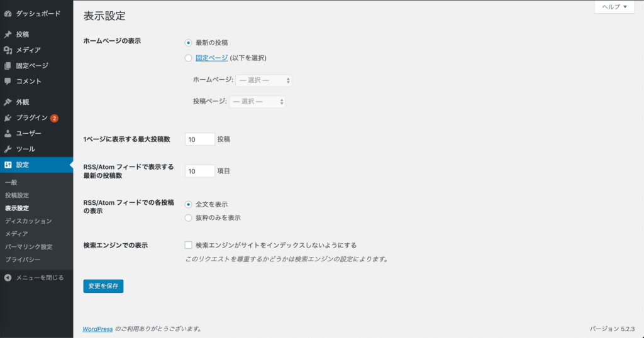Click the user silhouette icon beside ユーザー
The height and width of the screenshot is (338, 644).
(x=8, y=133)
